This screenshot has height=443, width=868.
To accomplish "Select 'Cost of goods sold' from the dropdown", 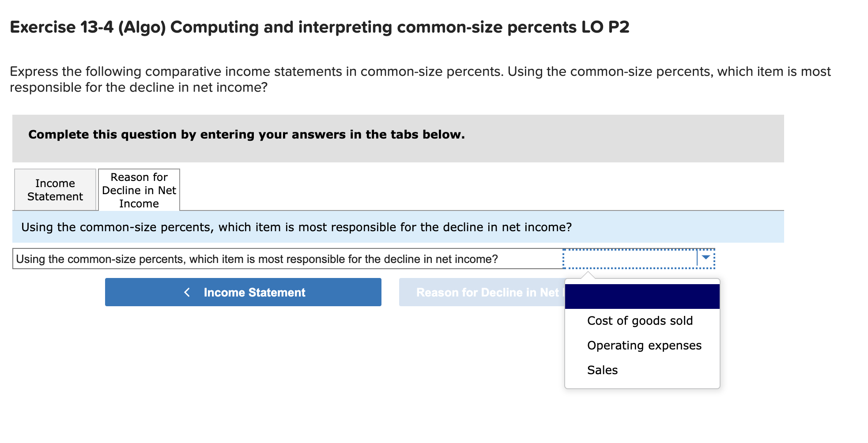I will [639, 321].
